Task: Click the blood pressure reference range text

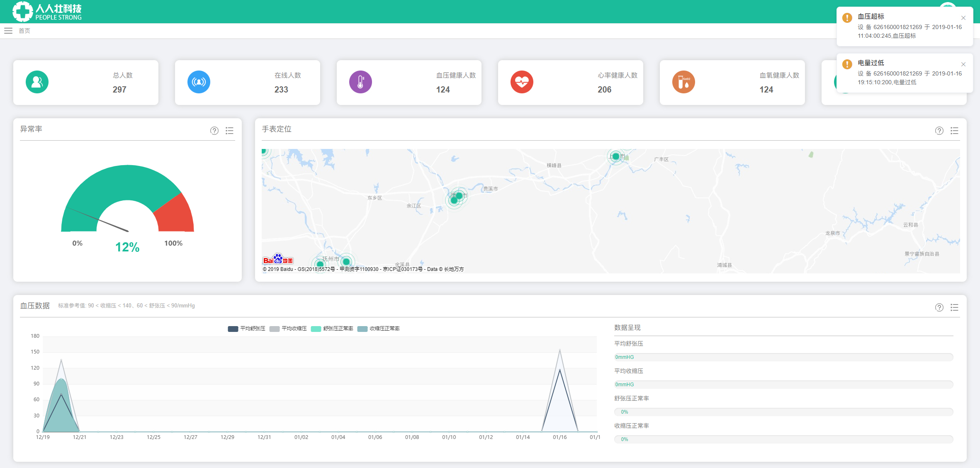Action: pos(126,306)
